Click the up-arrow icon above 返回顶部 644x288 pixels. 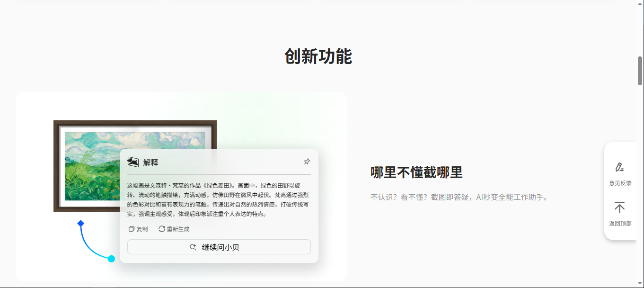point(619,207)
